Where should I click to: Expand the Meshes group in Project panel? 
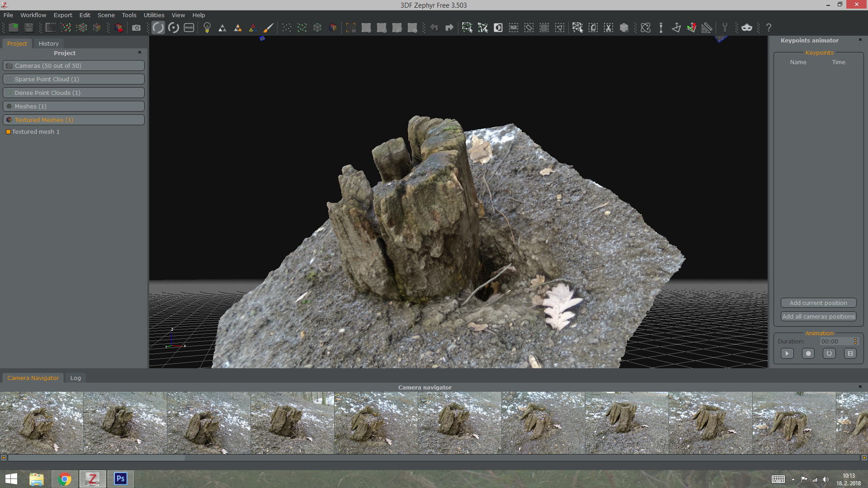pos(73,106)
